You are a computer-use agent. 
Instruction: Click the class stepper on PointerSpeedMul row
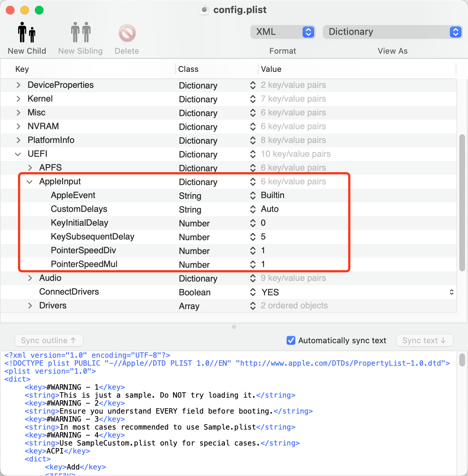(x=253, y=264)
